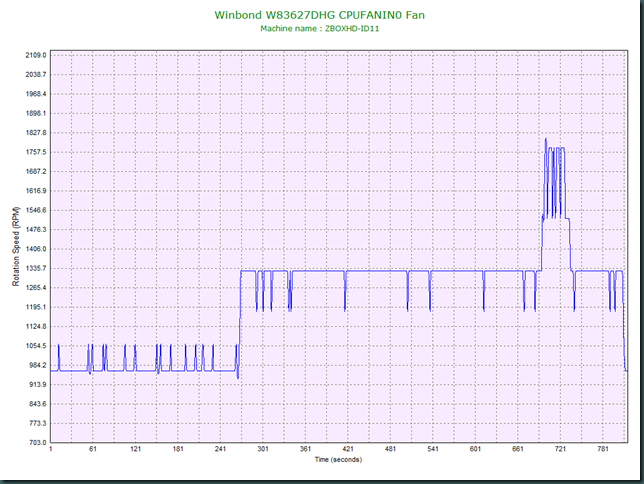The height and width of the screenshot is (484, 644).
Task: Click the y-axis value 1476.3
Action: [36, 229]
